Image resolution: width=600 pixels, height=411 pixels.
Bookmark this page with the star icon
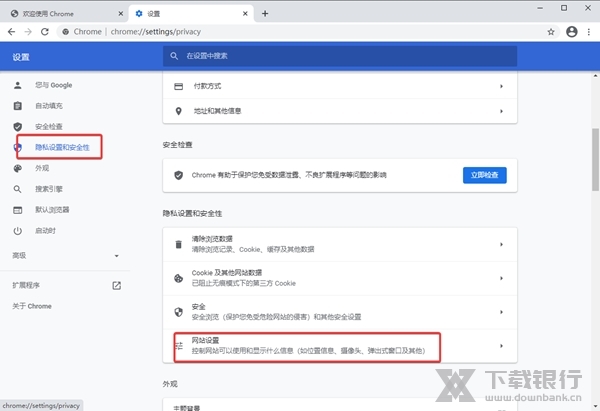click(551, 32)
